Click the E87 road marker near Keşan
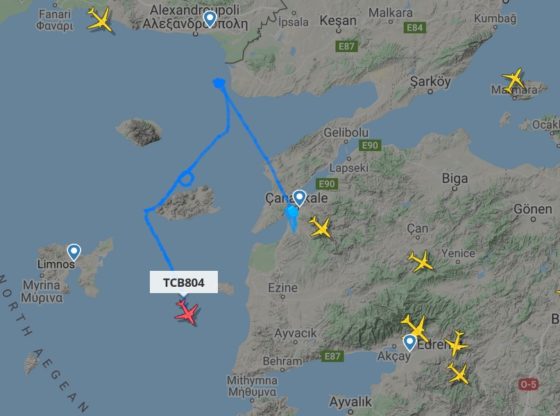This screenshot has height=416, width=560. point(346,46)
